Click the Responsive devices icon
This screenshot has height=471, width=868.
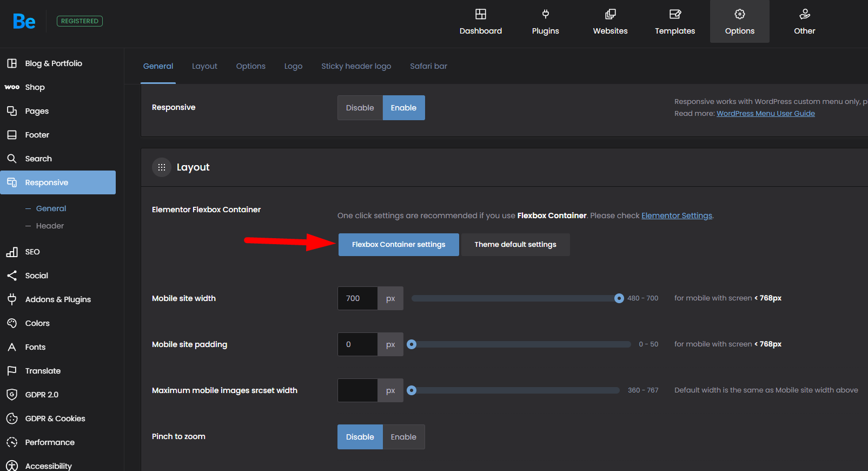point(12,182)
